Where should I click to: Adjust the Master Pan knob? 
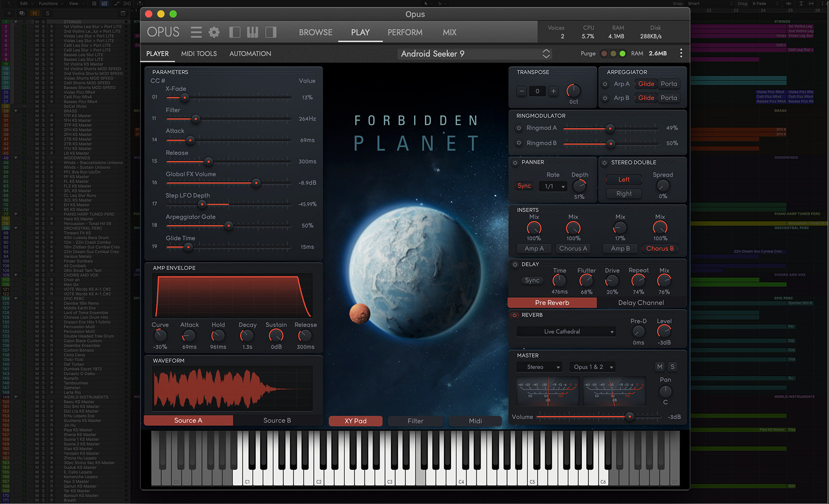click(665, 391)
